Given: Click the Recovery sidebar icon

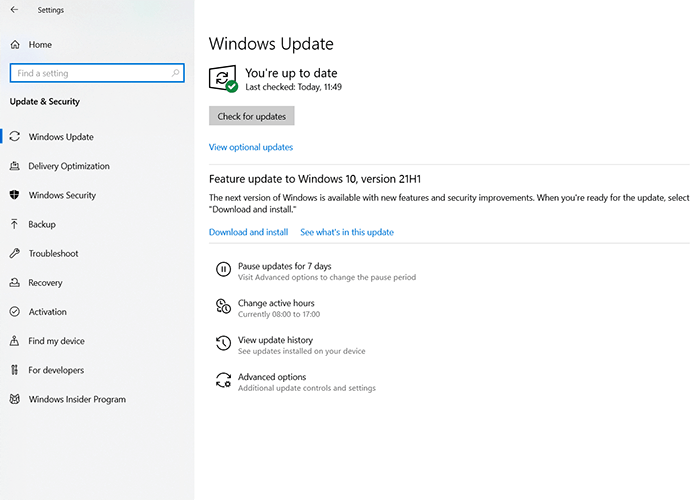Looking at the screenshot, I should coord(15,283).
